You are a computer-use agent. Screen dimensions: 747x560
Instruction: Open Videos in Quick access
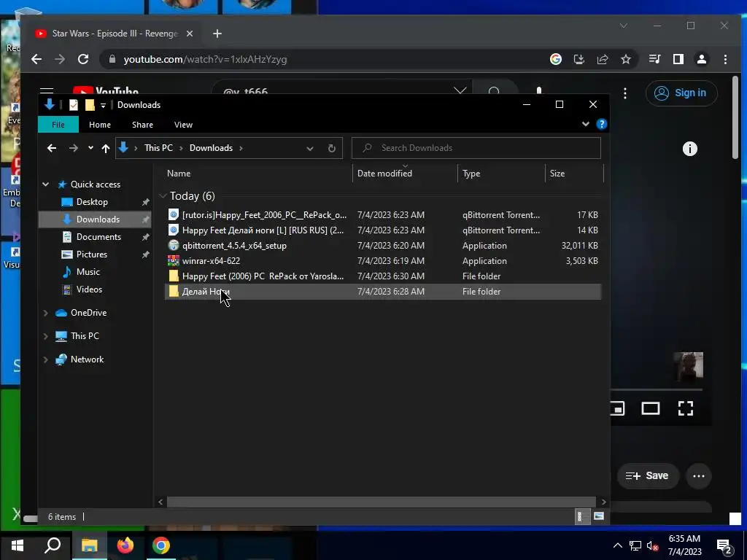click(x=89, y=289)
